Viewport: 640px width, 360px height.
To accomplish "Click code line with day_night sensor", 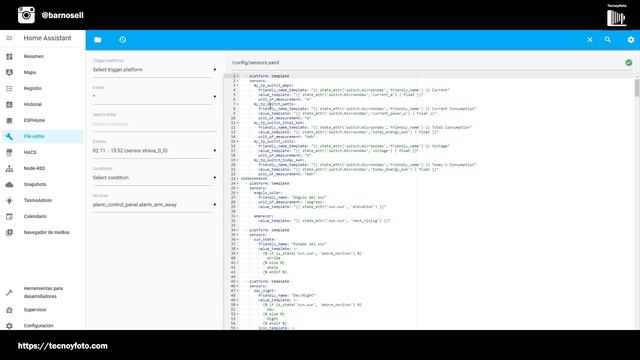I will pyautogui.click(x=264, y=291).
